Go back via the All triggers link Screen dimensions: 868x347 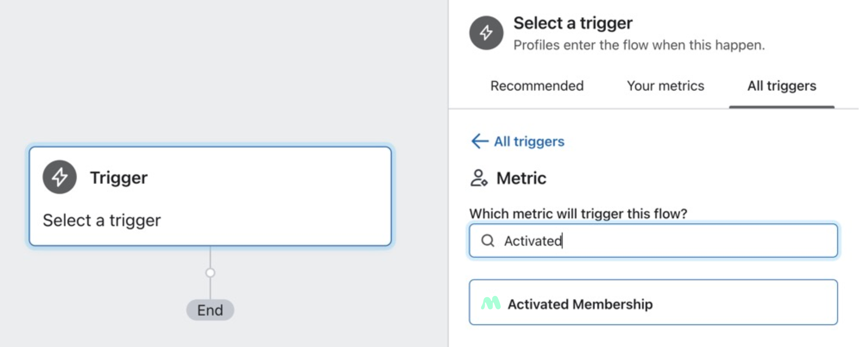coord(529,141)
